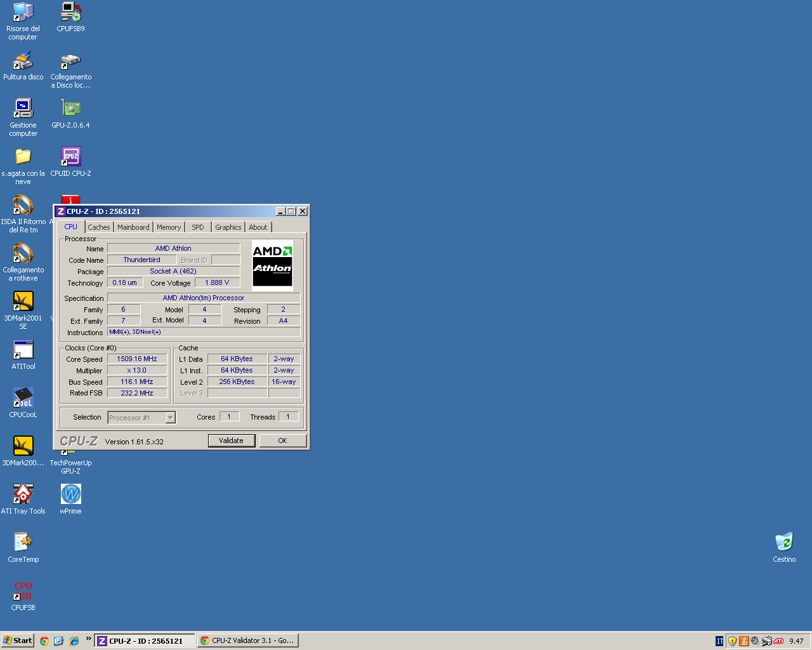812x650 pixels.
Task: Click the Core Voltage value 1.888 V
Action: pos(218,283)
